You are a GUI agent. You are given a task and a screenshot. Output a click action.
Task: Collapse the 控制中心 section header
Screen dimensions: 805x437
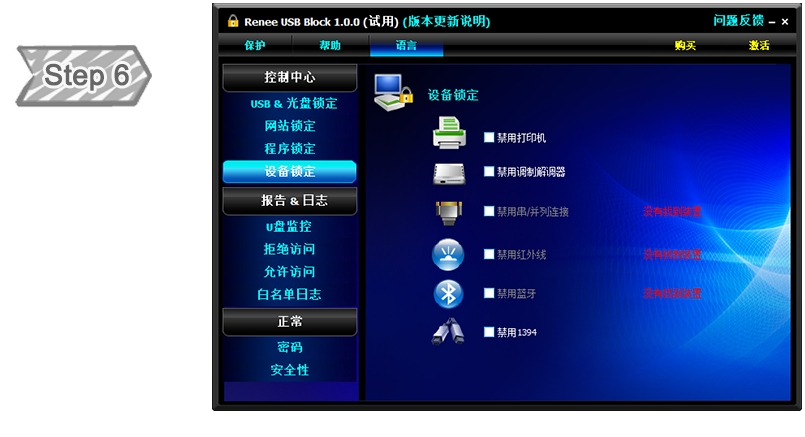point(290,78)
